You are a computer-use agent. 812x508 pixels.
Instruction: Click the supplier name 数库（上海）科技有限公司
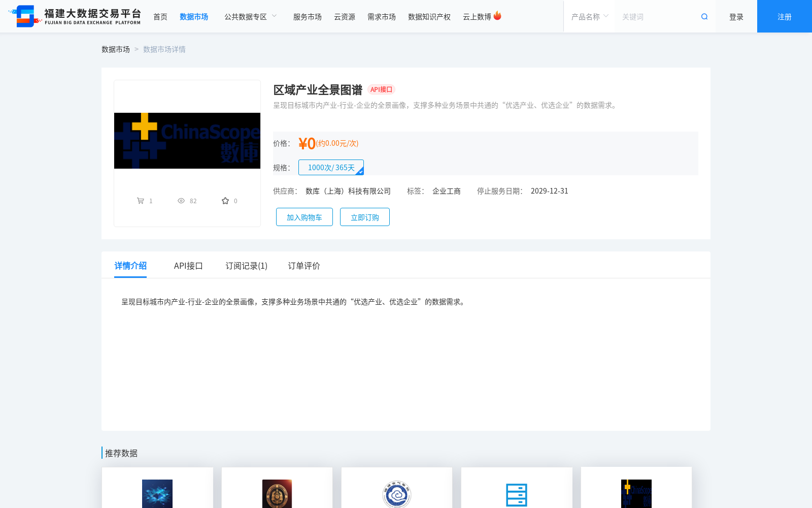coord(348,191)
